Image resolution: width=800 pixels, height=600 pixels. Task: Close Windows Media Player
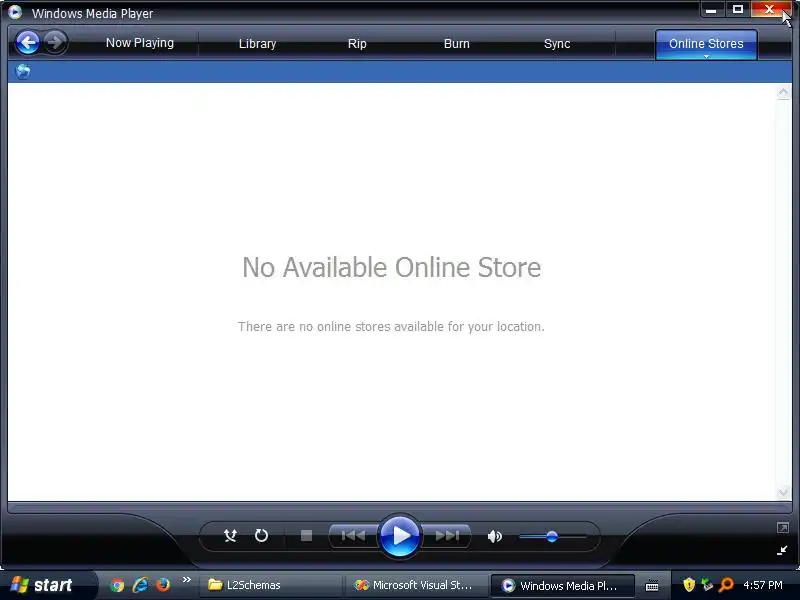[x=770, y=10]
